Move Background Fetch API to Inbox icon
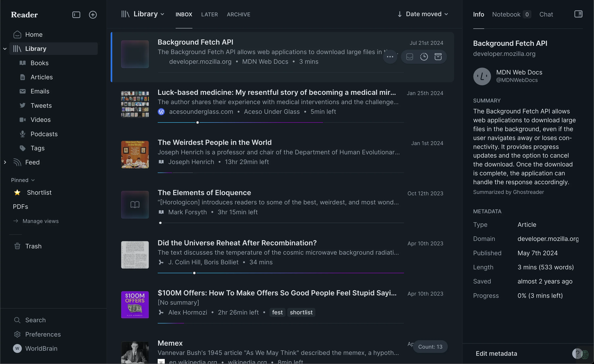 (410, 57)
